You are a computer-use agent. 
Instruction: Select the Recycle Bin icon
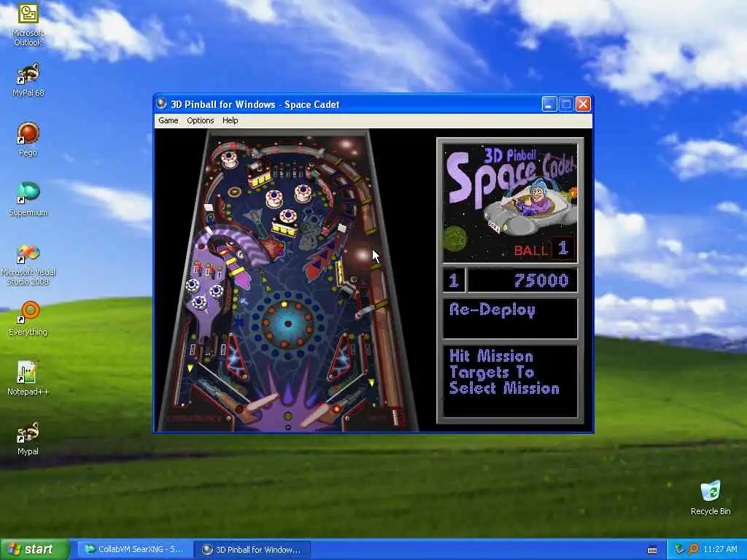point(711,498)
